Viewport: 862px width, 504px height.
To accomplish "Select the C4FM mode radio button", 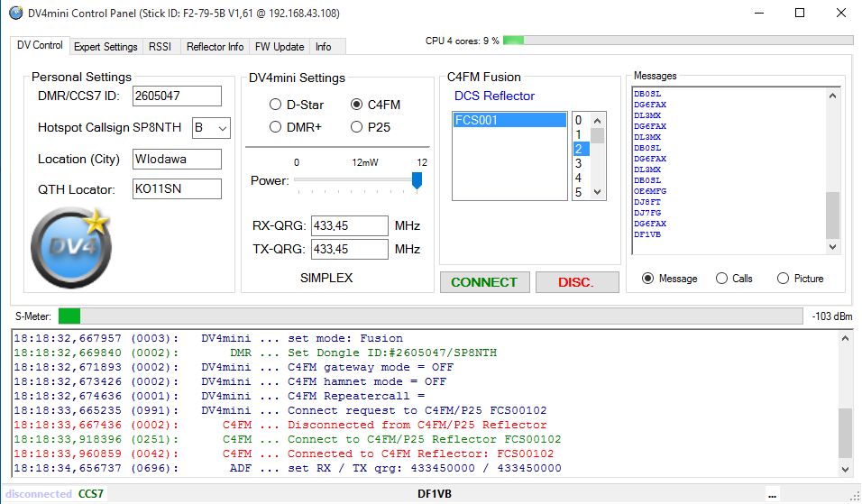I will (356, 105).
